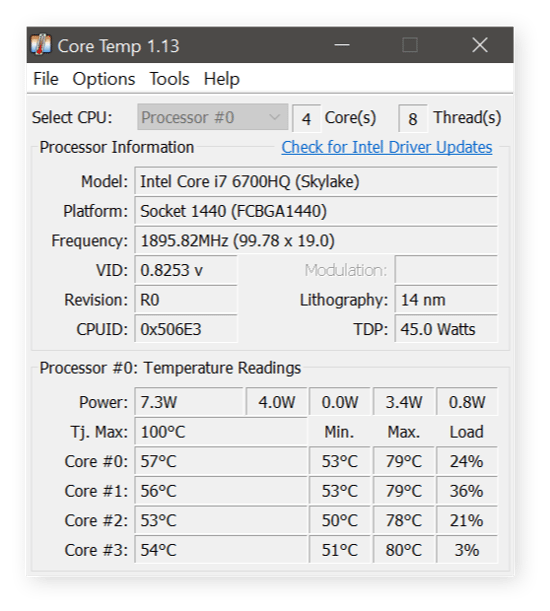
Task: Close the Core Temp window
Action: pyautogui.click(x=480, y=45)
